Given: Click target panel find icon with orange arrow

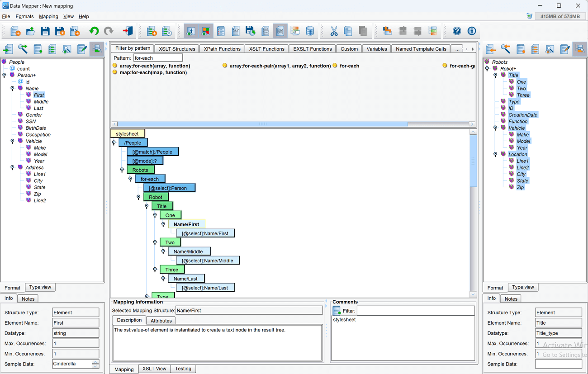Looking at the screenshot, I should click(506, 49).
